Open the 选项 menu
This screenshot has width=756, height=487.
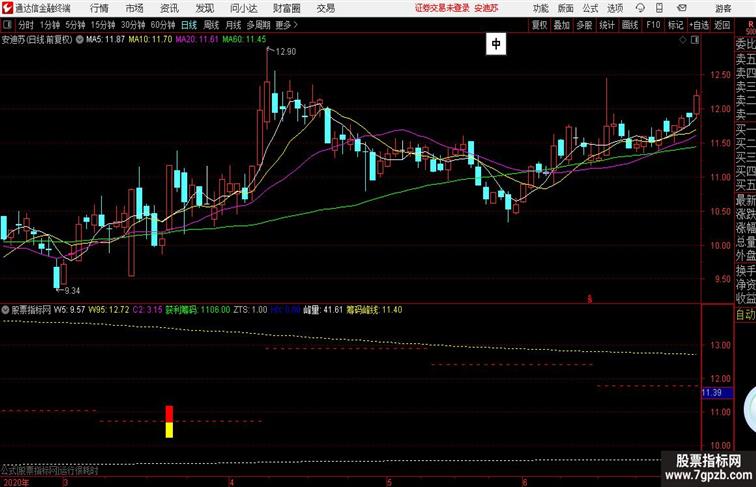click(615, 8)
